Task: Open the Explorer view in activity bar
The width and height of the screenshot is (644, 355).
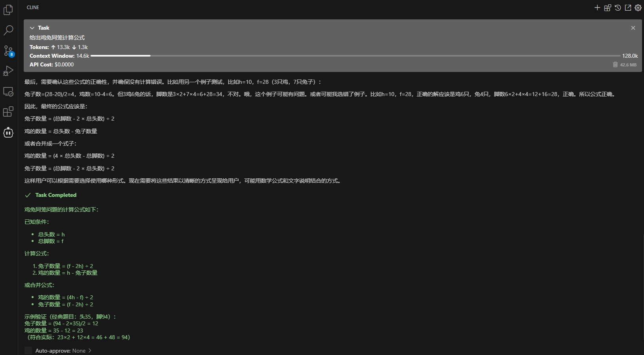Action: pos(8,10)
